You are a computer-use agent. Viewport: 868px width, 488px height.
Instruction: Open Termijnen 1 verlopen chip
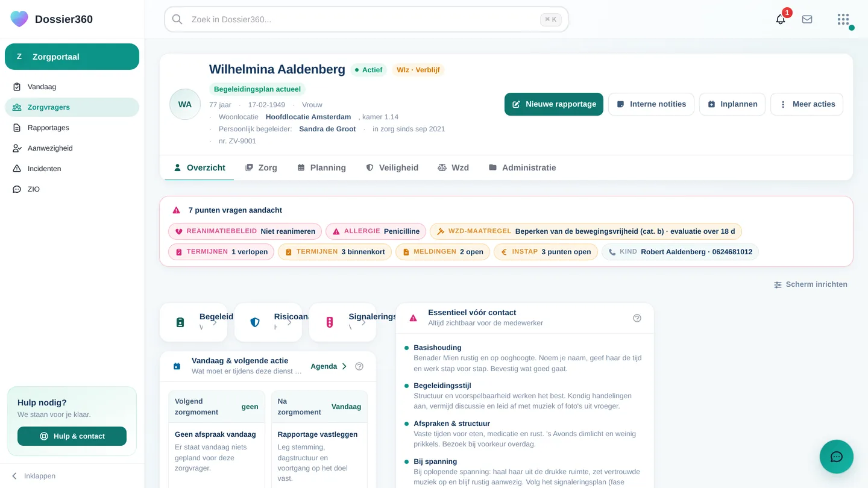(221, 252)
